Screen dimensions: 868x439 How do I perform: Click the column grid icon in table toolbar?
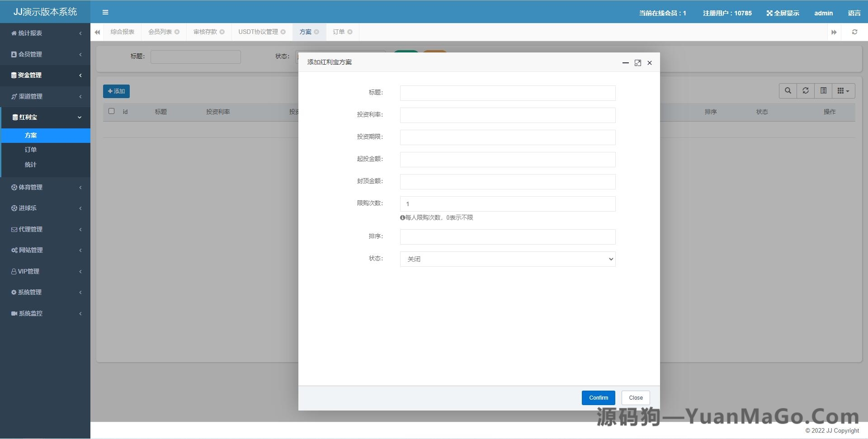842,90
